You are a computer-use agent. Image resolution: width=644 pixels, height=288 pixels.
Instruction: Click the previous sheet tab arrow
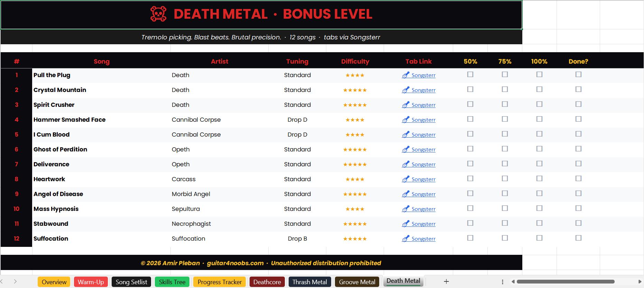[x=2, y=282]
